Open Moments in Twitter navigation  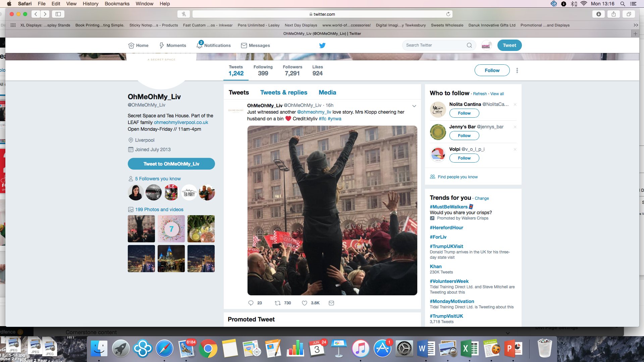click(172, 45)
